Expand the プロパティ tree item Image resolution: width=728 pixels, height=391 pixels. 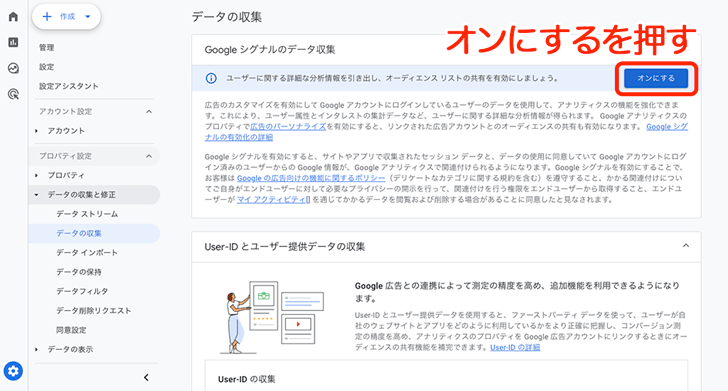pyautogui.click(x=36, y=175)
